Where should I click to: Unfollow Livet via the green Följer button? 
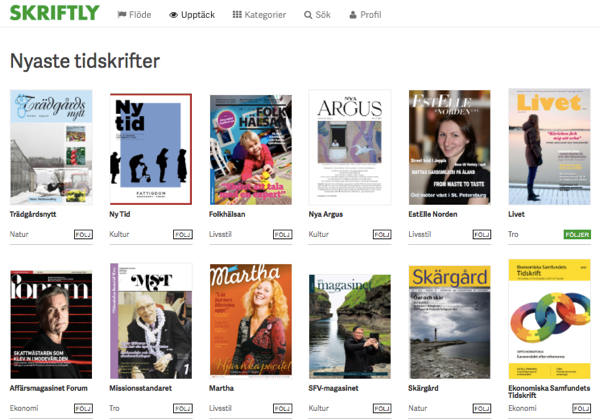pyautogui.click(x=575, y=234)
